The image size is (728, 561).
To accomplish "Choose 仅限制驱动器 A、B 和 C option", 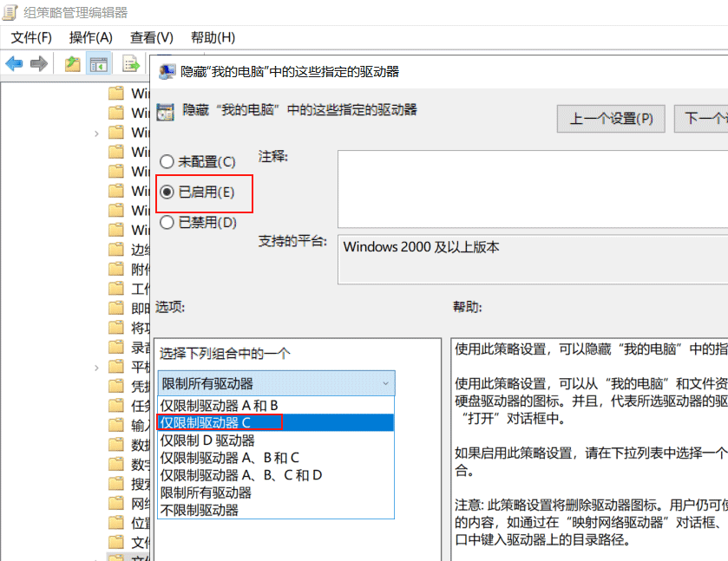I will point(276,458).
